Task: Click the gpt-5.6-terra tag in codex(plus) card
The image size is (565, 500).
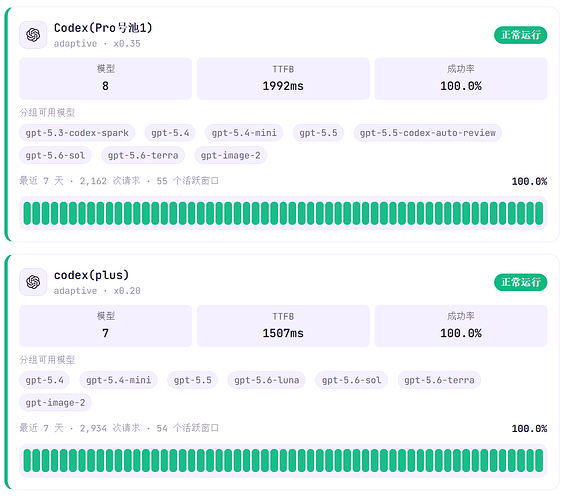Action: [439, 380]
